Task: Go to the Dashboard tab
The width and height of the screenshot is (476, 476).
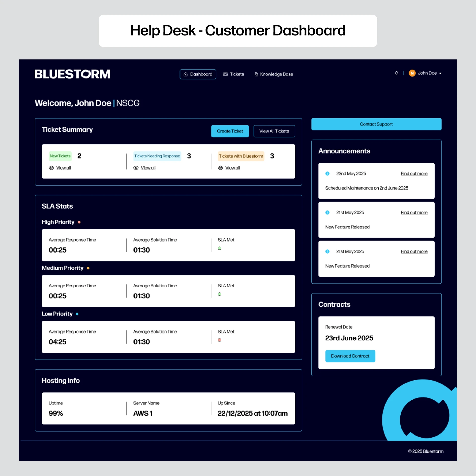Action: click(198, 74)
